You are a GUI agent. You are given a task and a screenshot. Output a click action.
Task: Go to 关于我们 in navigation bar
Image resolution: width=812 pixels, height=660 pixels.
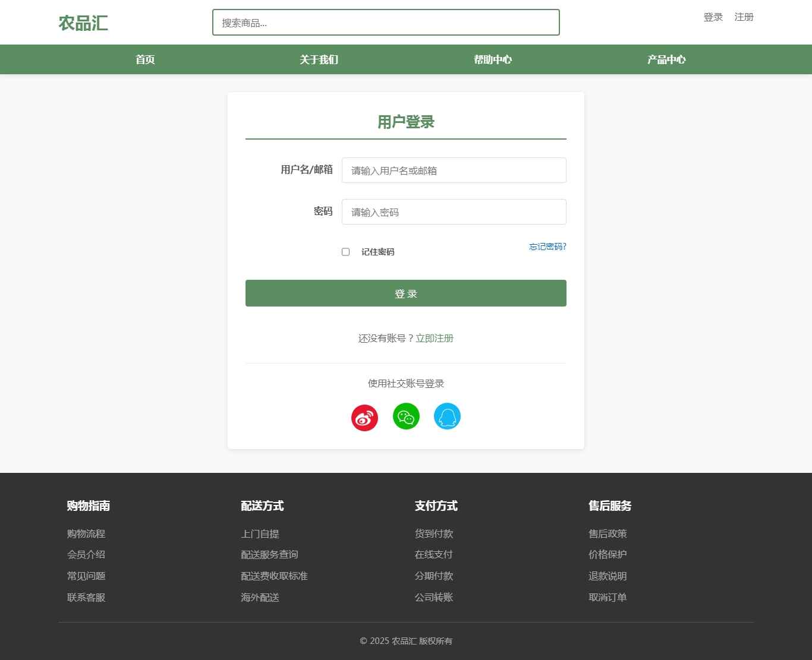319,59
